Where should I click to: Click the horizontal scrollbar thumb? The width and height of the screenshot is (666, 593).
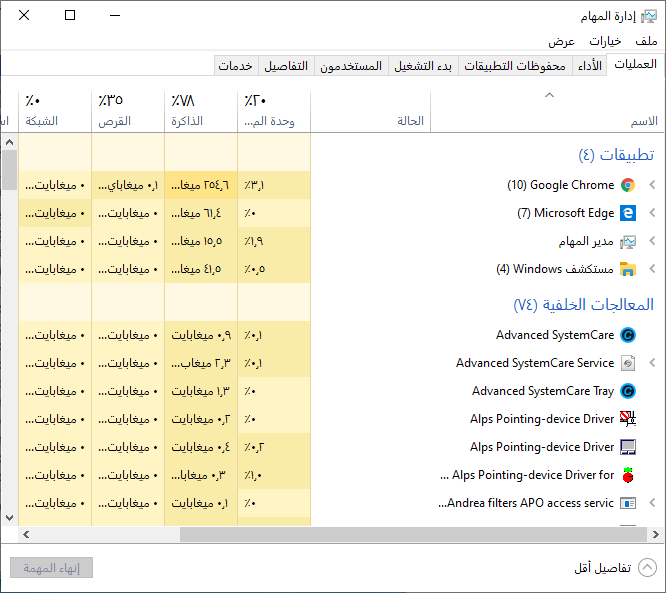413,534
